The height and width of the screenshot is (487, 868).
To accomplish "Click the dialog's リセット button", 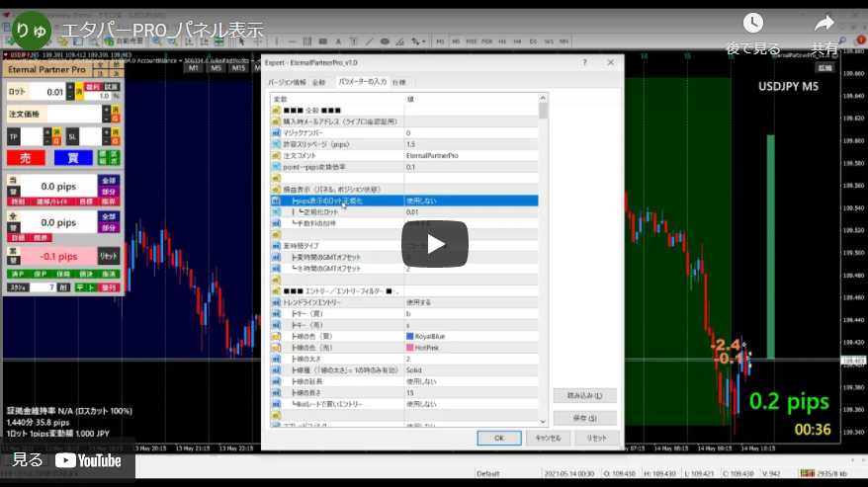I will pos(596,438).
